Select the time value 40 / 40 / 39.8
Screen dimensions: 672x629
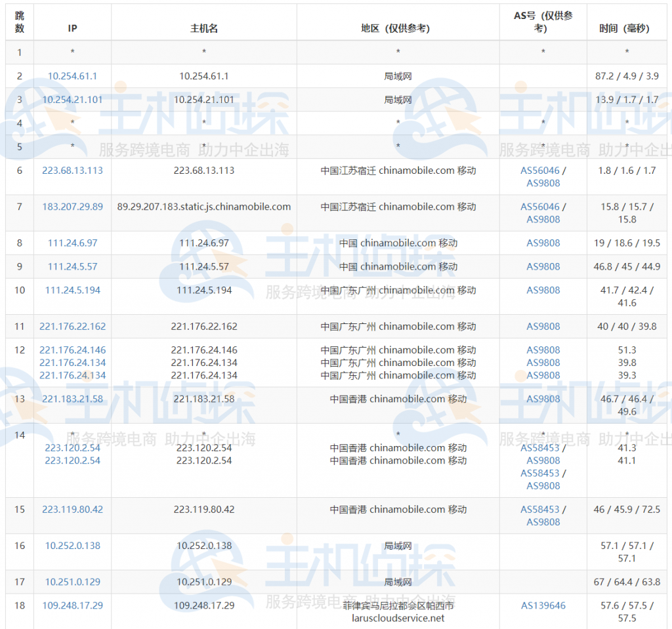point(627,327)
